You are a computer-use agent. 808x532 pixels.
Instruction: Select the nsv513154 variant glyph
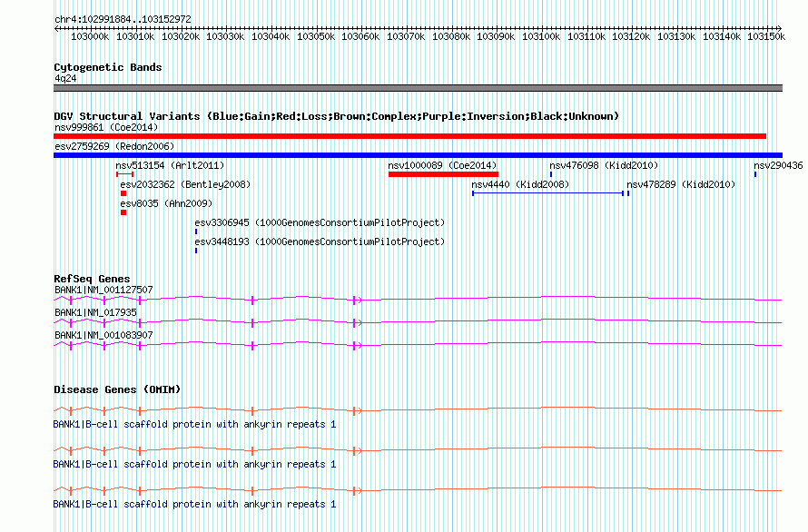coord(124,174)
